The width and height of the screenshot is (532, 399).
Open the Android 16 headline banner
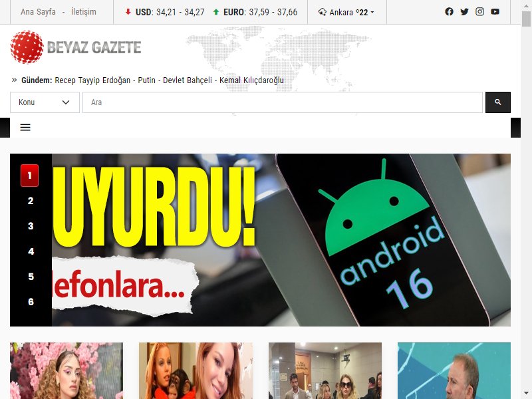click(x=281, y=240)
